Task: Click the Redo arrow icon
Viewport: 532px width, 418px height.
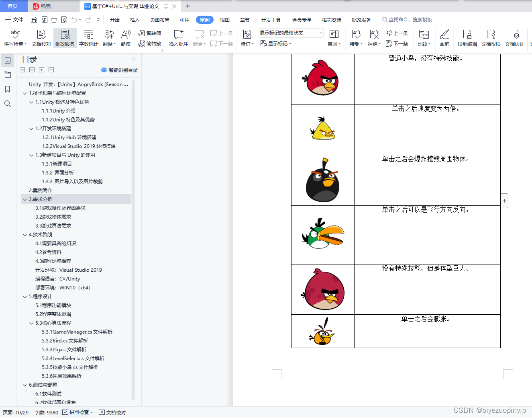Action: click(88, 20)
